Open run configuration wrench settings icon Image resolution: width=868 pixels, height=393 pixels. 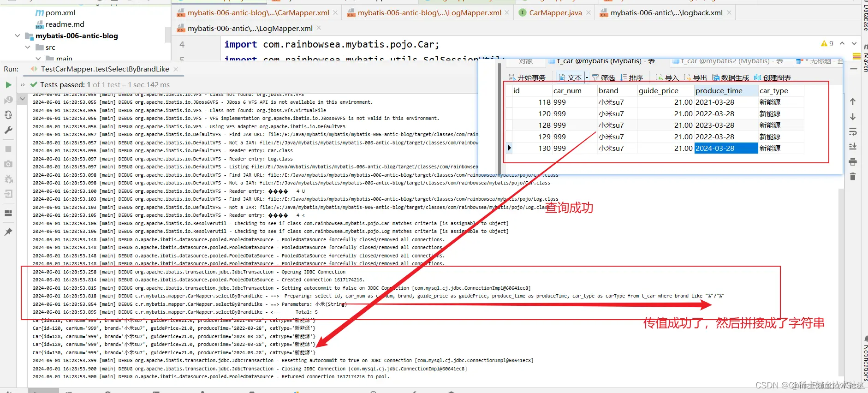[8, 131]
